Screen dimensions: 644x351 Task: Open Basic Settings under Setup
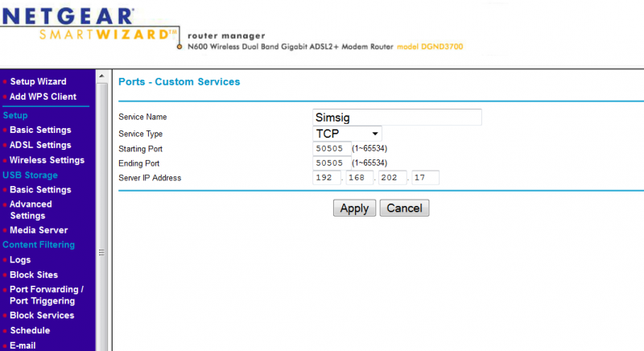[x=40, y=130]
